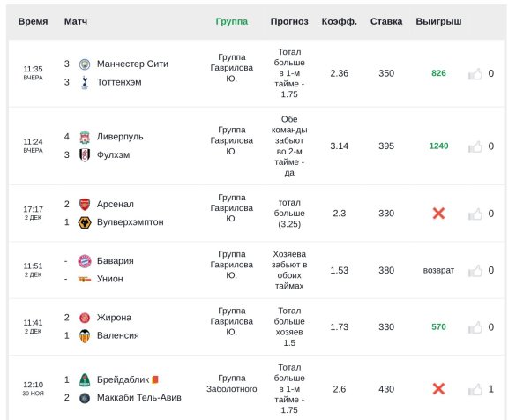
Task: Click the Ставка column header
Action: [x=386, y=22]
